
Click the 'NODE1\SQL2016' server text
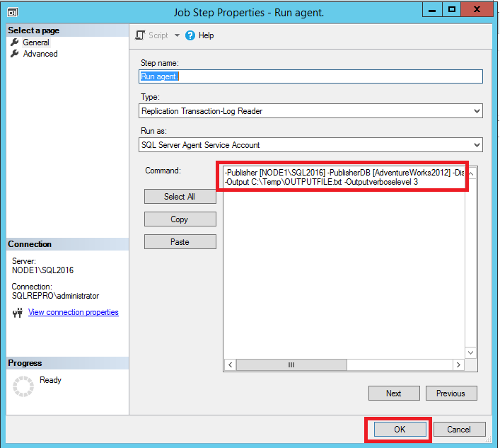point(42,270)
